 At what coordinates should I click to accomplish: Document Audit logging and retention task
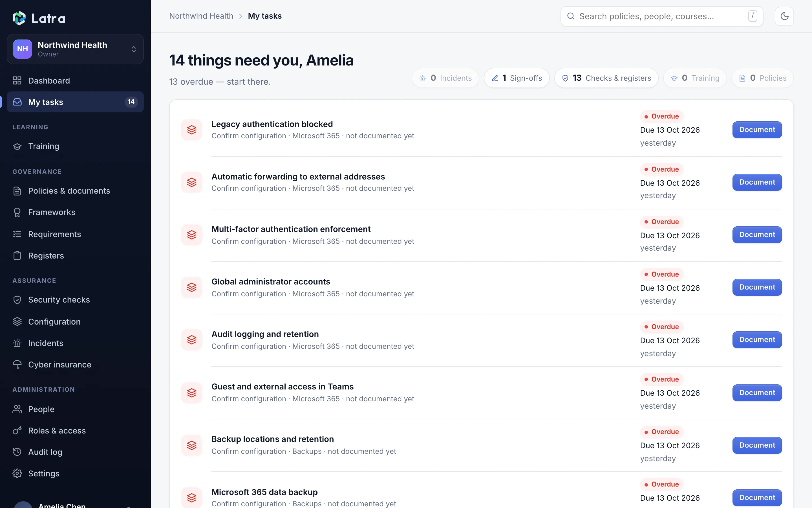point(757,340)
